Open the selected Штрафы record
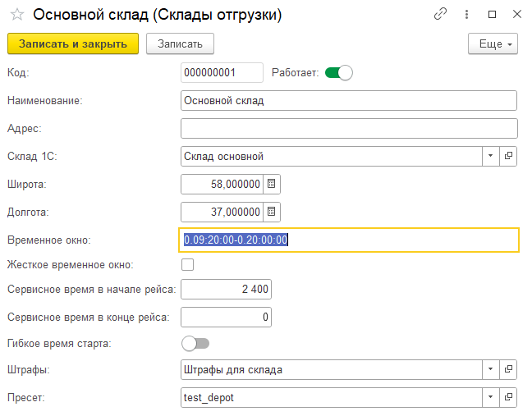Image resolution: width=532 pixels, height=416 pixels. [x=509, y=369]
